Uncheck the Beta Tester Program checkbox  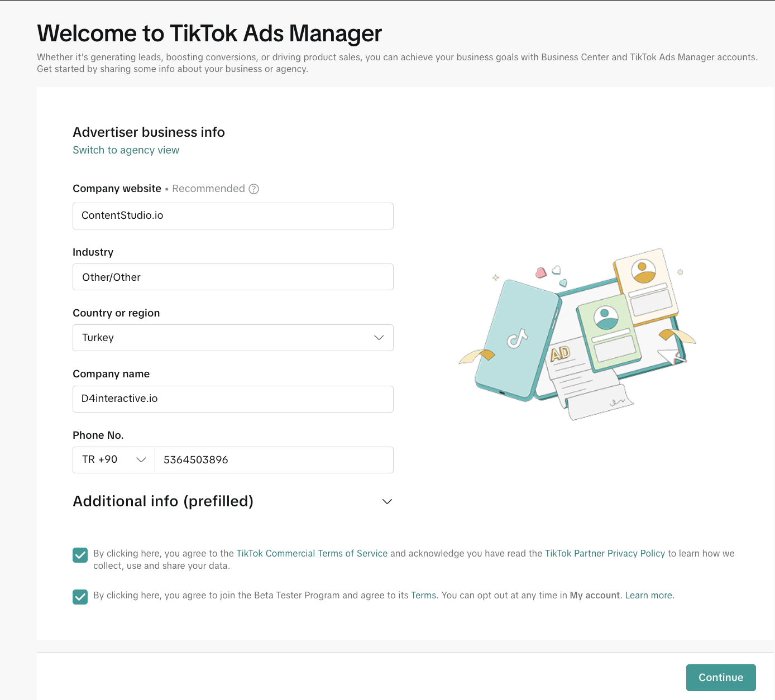[x=80, y=597]
